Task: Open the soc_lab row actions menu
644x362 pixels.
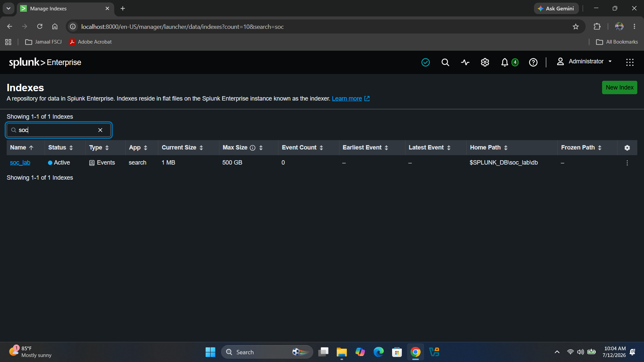Action: point(627,163)
